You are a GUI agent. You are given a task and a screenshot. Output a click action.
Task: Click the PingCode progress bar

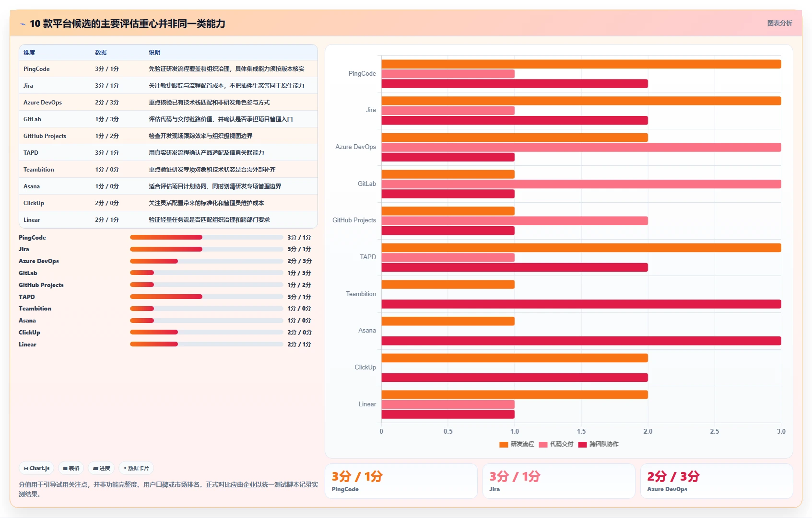tap(206, 237)
